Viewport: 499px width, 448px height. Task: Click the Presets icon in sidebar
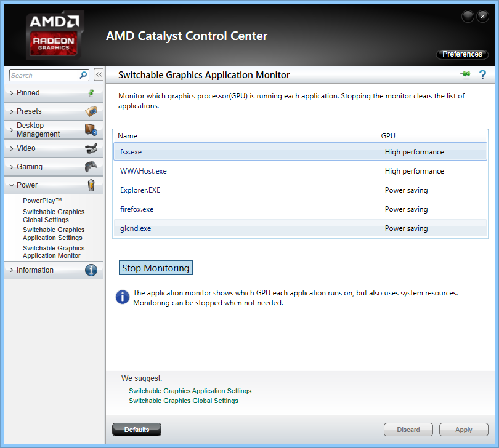(x=91, y=111)
